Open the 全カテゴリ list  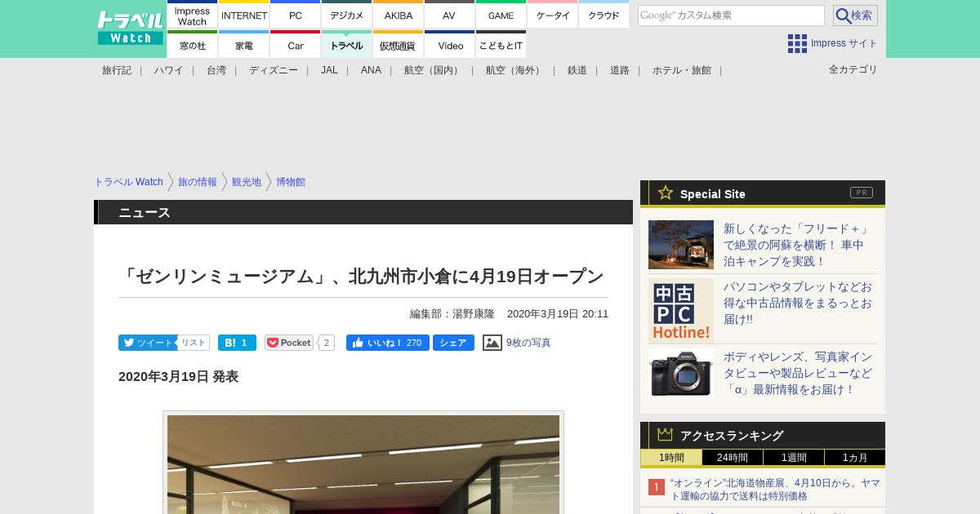[853, 69]
